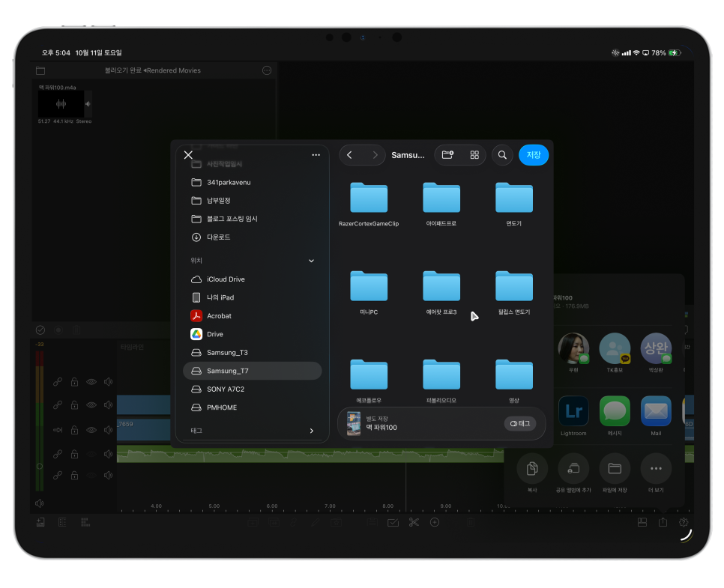Open the 필립스 면도기 folder
Screen dimensions: 724x588
pyautogui.click(x=514, y=292)
